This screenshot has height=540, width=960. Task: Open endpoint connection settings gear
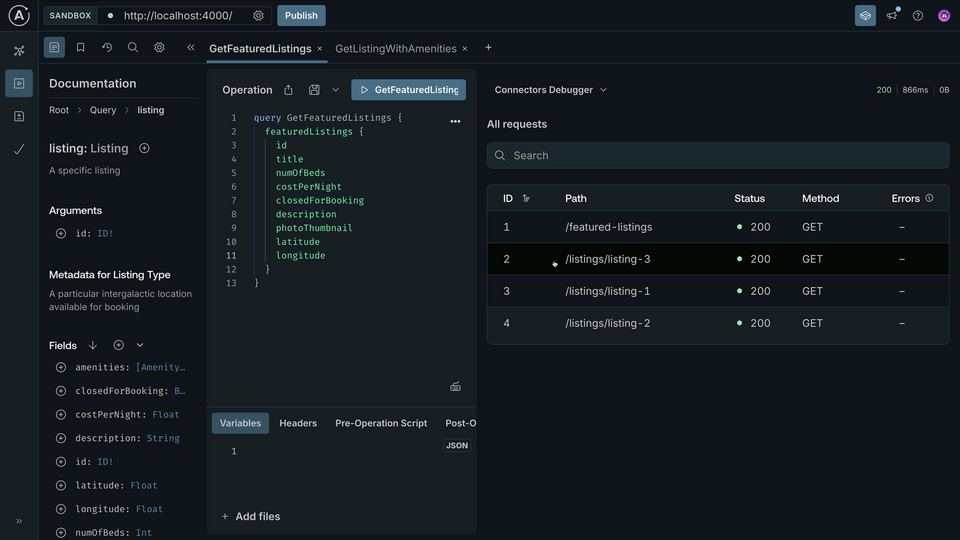coord(258,16)
